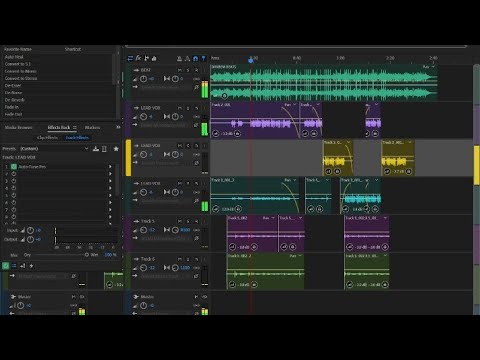Image resolution: width=480 pixels, height=360 pixels.
Task: Click the list view icon below the rack
Action: click(14, 266)
